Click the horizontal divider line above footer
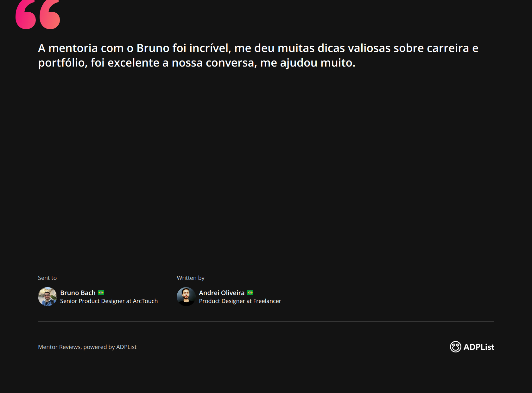This screenshot has height=393, width=532. (x=266, y=322)
